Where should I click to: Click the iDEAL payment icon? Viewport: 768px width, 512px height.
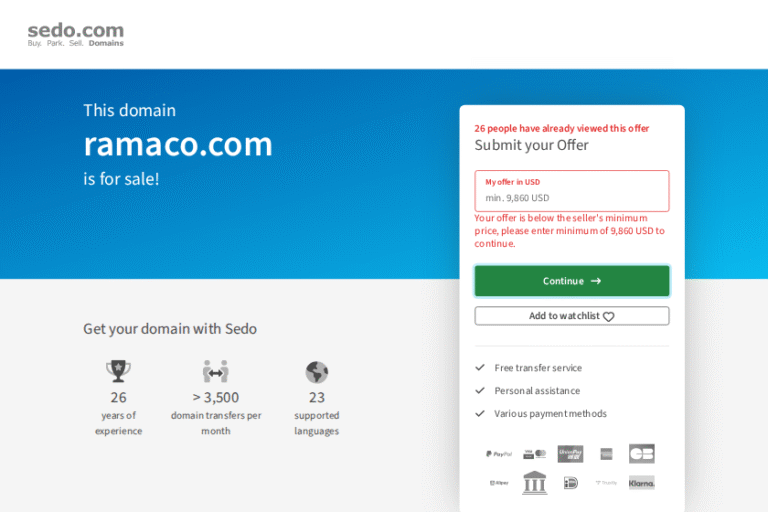click(571, 483)
